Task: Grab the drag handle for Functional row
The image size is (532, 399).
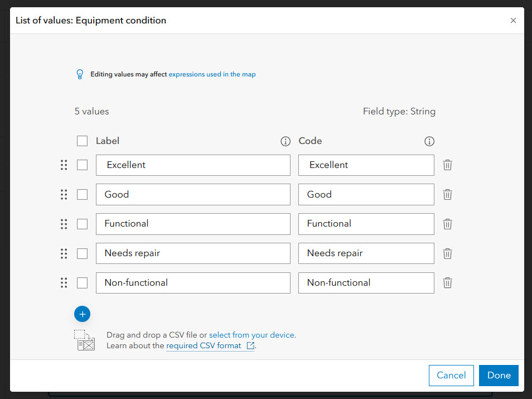Action: tap(64, 224)
